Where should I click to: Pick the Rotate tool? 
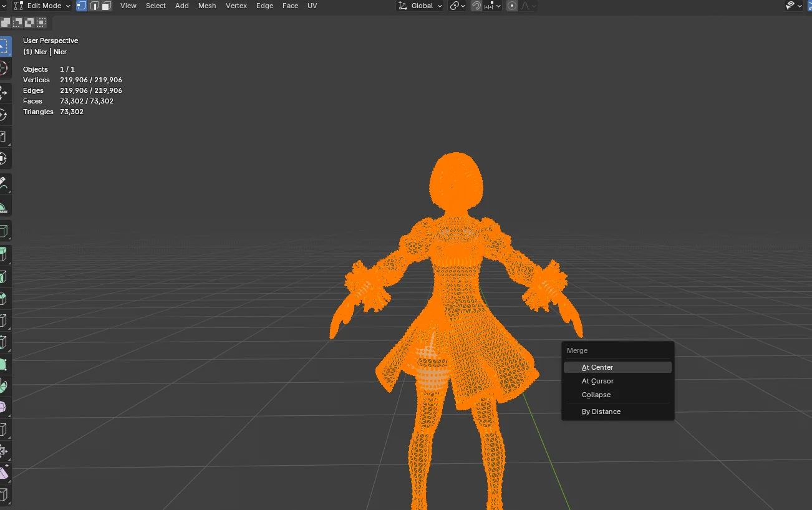pyautogui.click(x=4, y=115)
